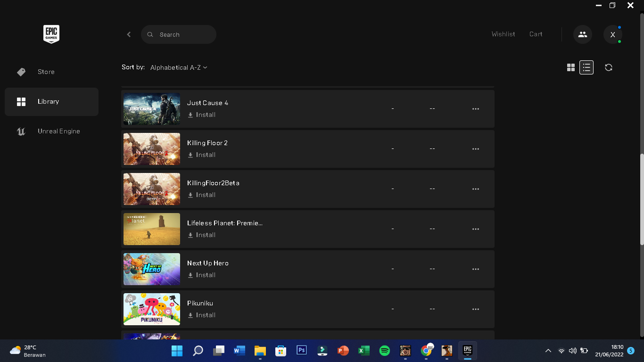The height and width of the screenshot is (362, 644).
Task: Click the Epic Games logo
Action: point(51,34)
